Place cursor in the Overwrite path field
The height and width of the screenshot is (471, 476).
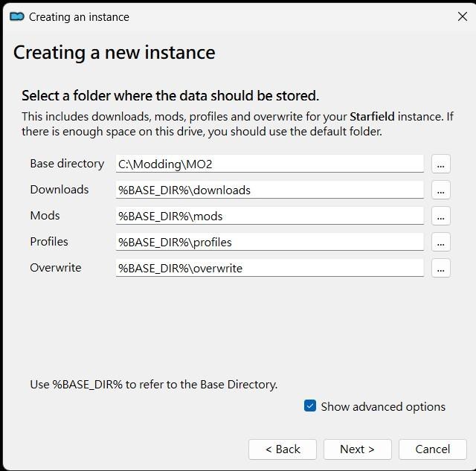pyautogui.click(x=269, y=268)
